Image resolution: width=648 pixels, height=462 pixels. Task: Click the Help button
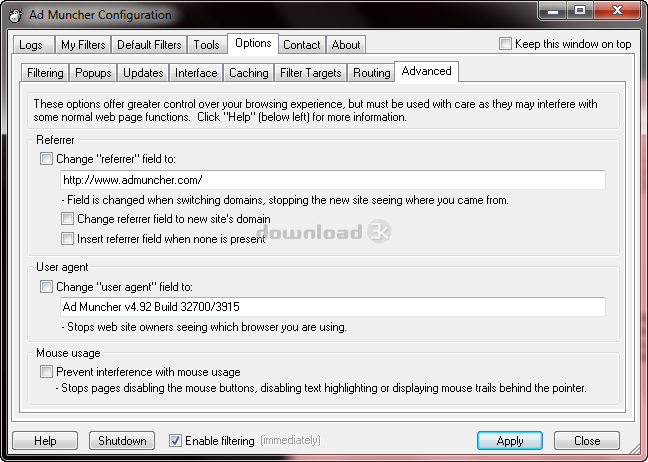45,441
